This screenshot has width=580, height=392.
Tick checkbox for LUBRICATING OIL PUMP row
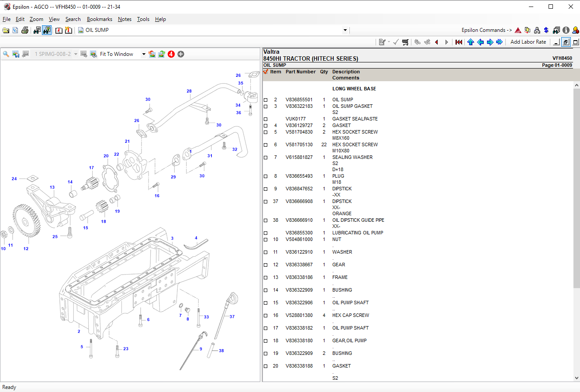point(266,233)
